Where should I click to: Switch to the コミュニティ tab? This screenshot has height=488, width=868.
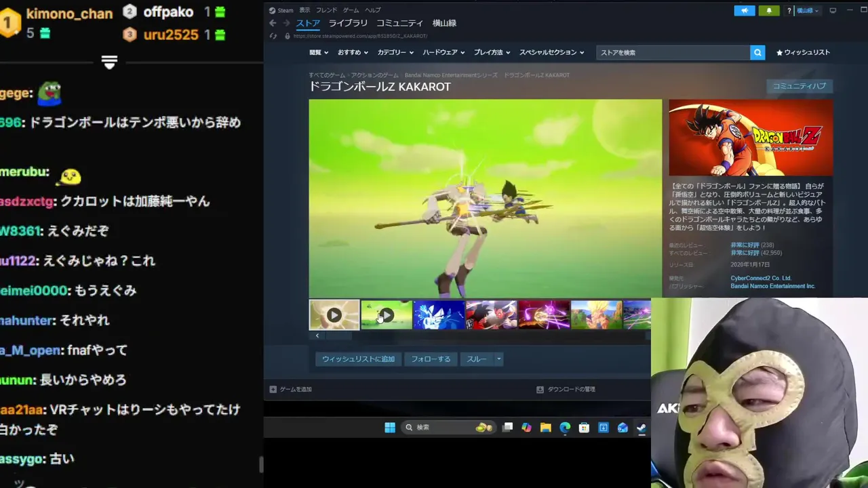click(x=399, y=23)
